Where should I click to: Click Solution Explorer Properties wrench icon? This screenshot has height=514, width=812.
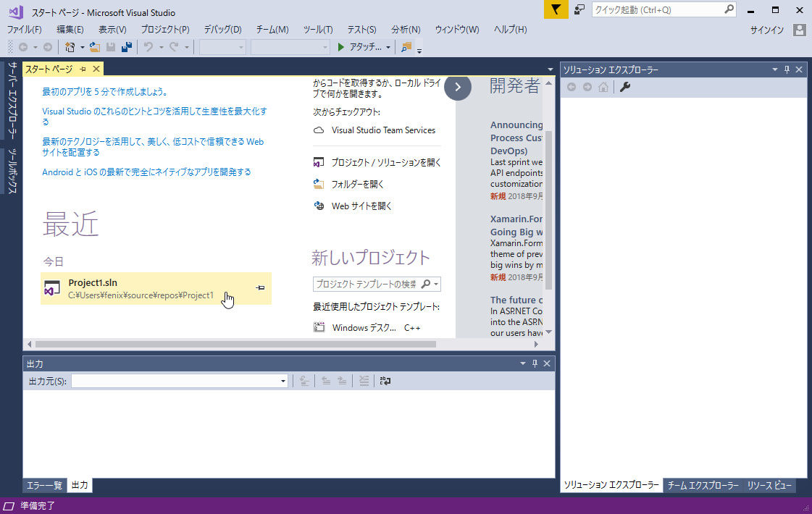[625, 87]
